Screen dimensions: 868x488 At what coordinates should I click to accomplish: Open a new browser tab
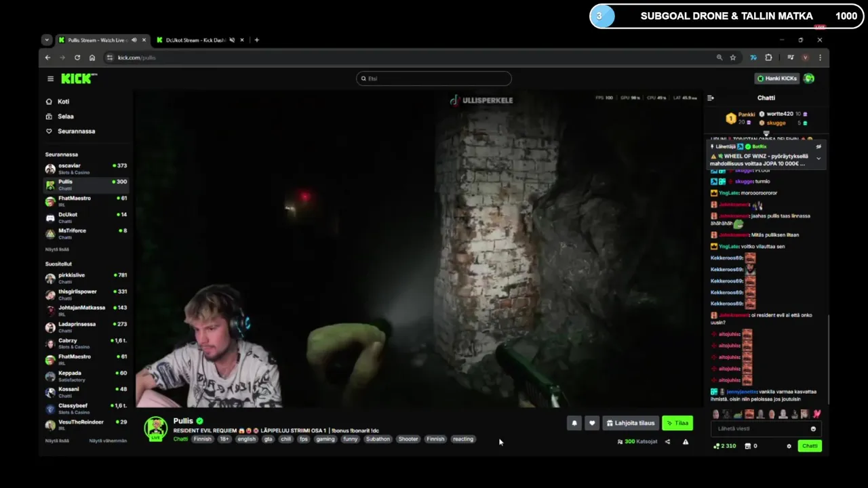(x=256, y=40)
